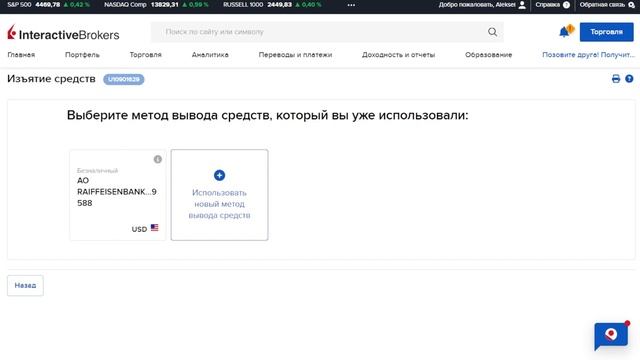
Task: Click the user profile icon
Action: 522,5
